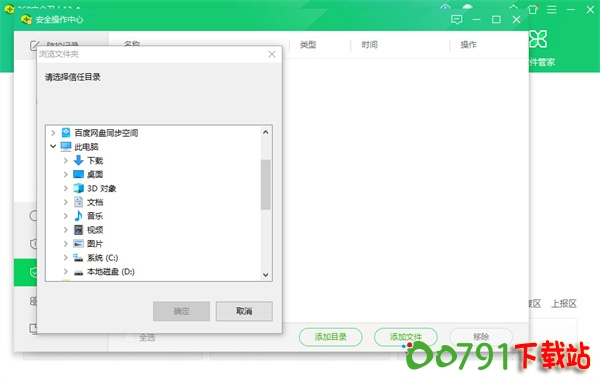Screen dimensions: 600x380
Task: Expand the 本地磁盘 (D:) drive node
Action: point(65,271)
